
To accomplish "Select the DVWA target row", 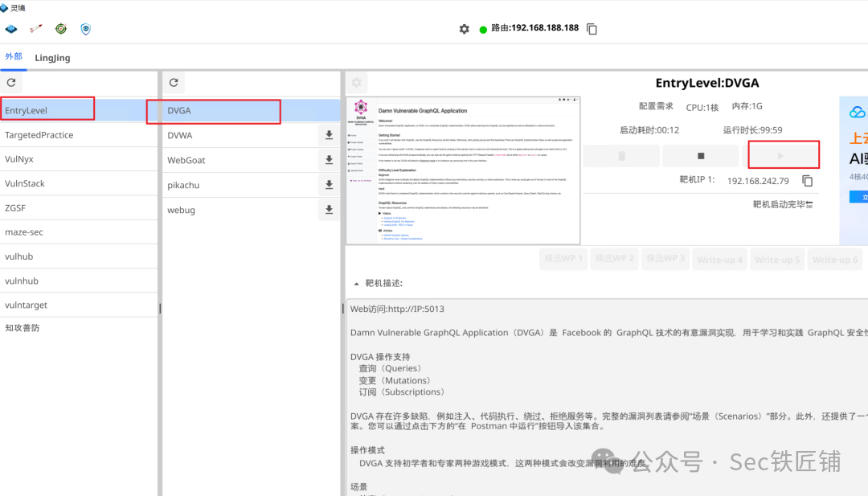I will 252,135.
